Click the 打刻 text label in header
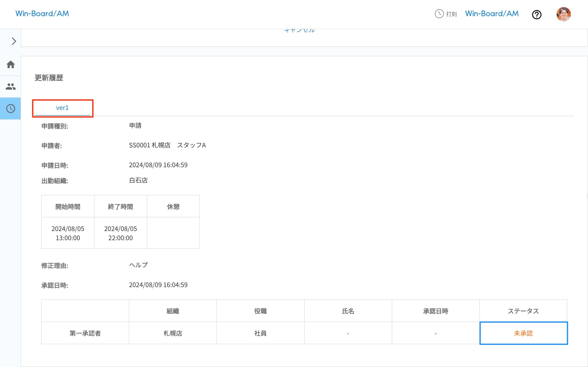 click(451, 14)
